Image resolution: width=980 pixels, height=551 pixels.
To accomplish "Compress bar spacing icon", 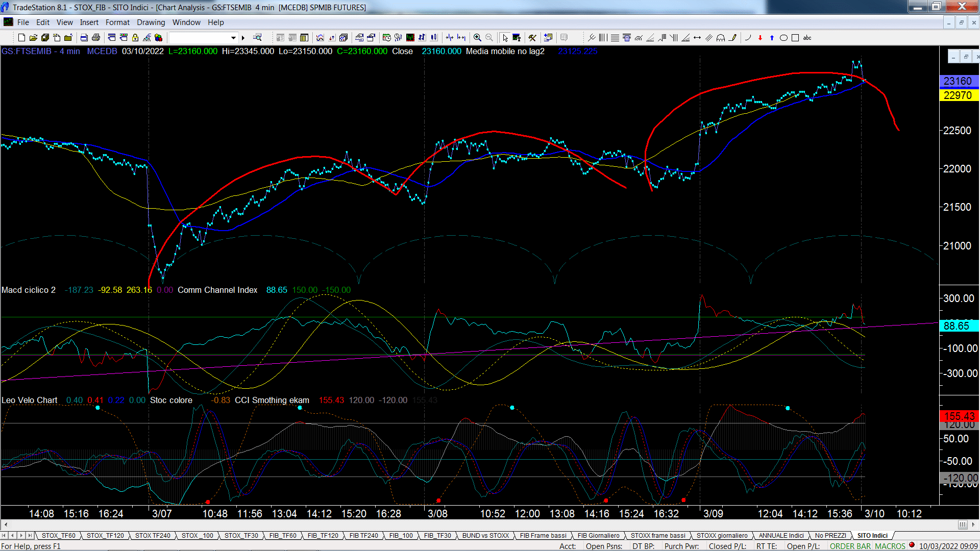I will click(450, 38).
